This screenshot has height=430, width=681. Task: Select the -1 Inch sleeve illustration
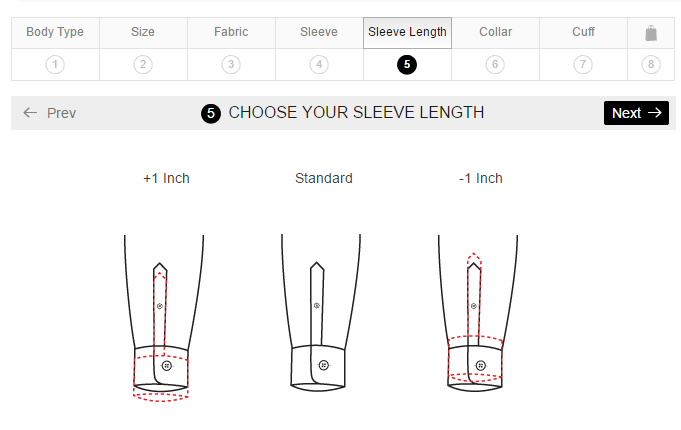(479, 315)
